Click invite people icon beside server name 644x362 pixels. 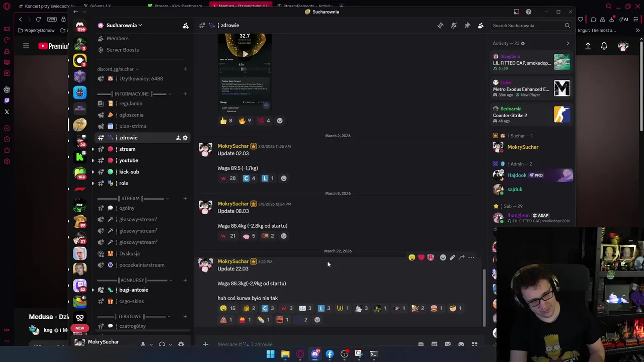pos(185,25)
